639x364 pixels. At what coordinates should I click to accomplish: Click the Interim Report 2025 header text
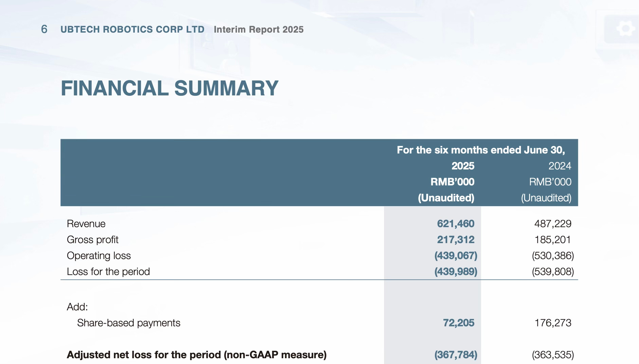click(x=259, y=30)
